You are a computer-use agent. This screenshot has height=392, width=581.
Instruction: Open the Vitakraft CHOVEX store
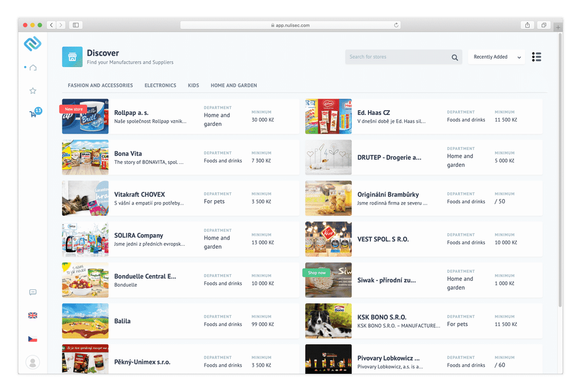tap(180, 198)
